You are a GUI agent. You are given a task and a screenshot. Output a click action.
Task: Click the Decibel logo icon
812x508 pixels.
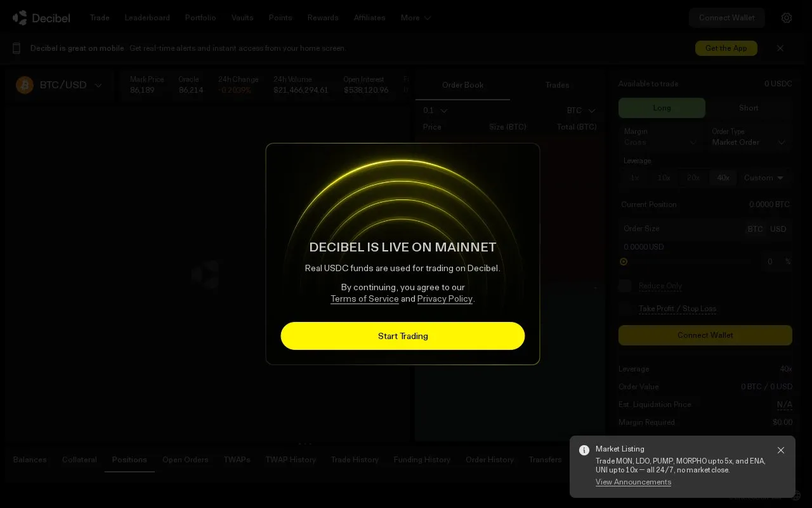tap(20, 18)
